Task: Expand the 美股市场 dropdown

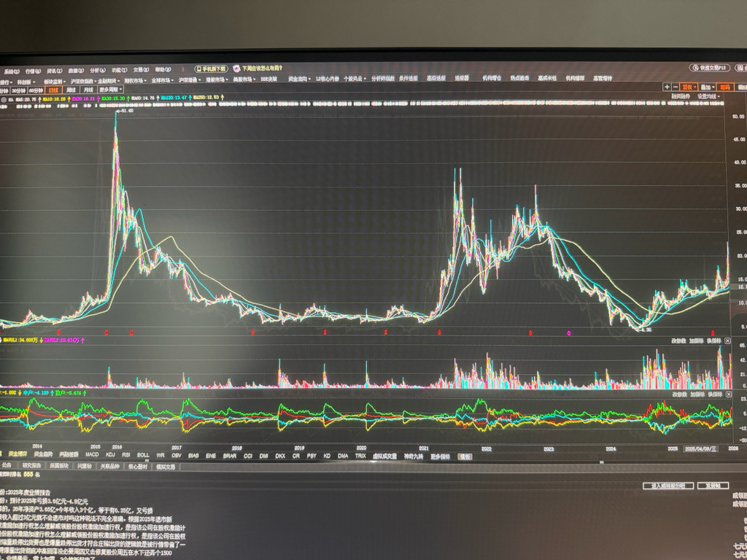Action: [x=244, y=79]
